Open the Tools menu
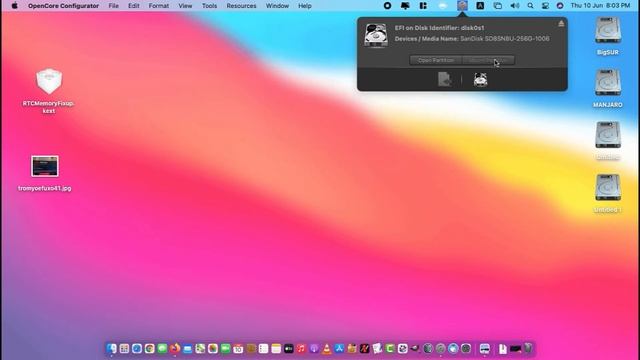 point(209,6)
